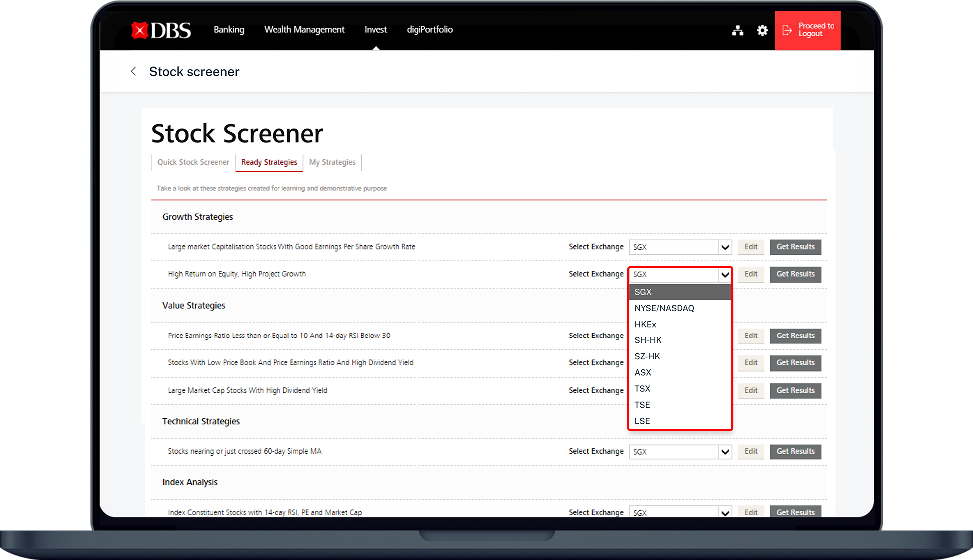Viewport: 973px width, 560px height.
Task: Choose ASX from the exchange list
Action: point(680,372)
